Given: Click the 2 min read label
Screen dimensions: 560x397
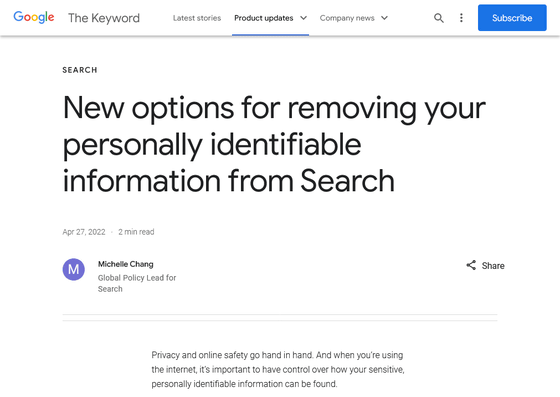Looking at the screenshot, I should (136, 232).
